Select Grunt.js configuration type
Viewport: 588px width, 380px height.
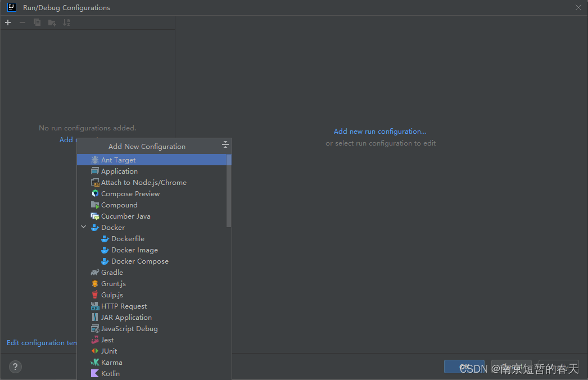click(x=154, y=283)
